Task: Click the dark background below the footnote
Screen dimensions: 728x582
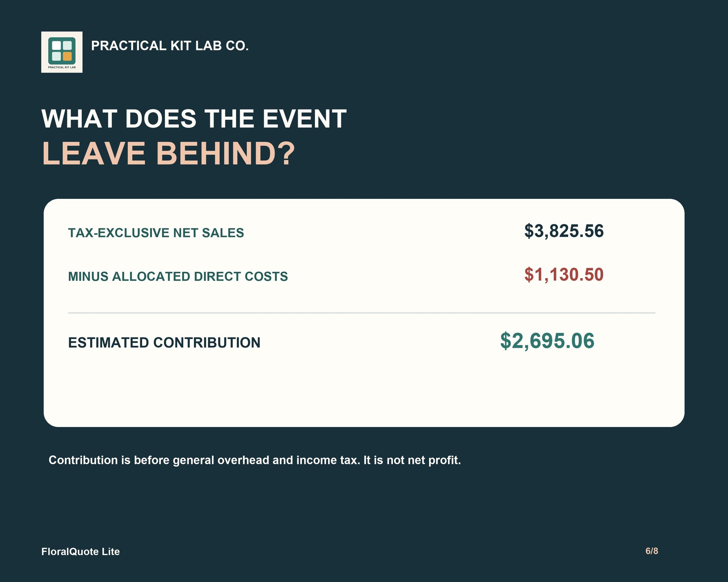Action: (x=364, y=505)
